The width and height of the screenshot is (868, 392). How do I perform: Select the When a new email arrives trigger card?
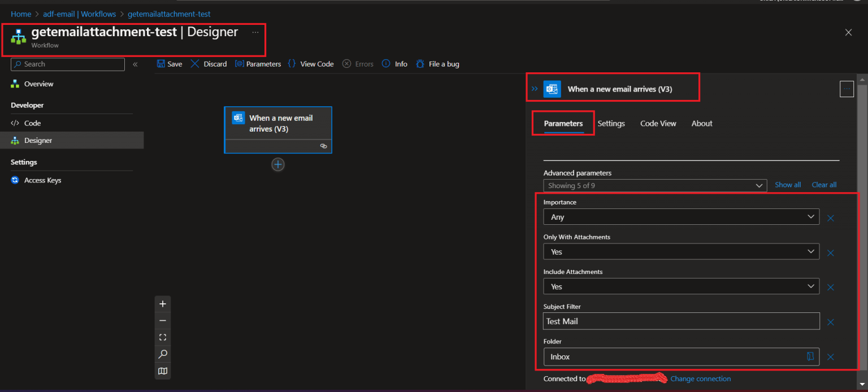pyautogui.click(x=278, y=130)
